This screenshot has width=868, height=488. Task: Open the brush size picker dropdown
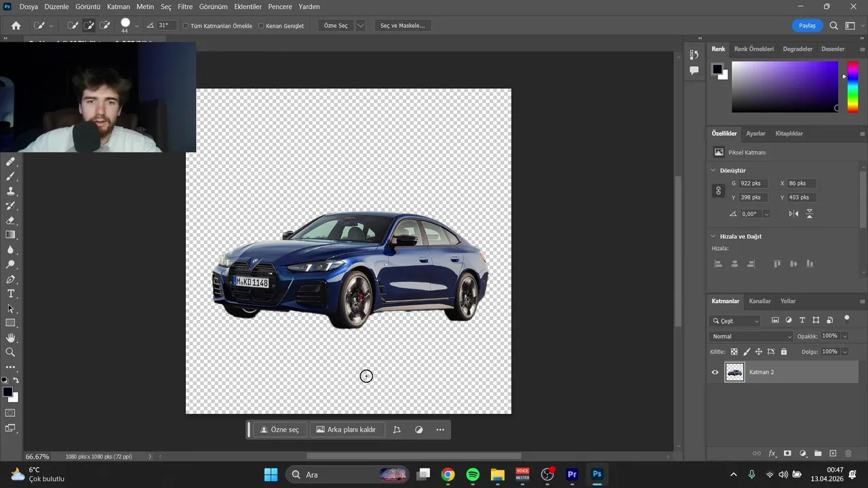[137, 26]
